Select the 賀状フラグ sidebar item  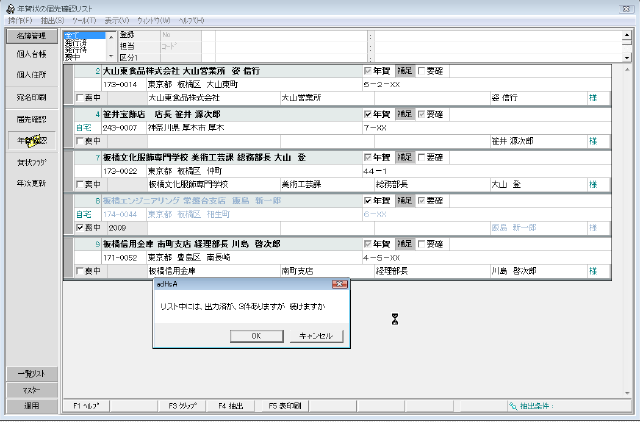31,161
